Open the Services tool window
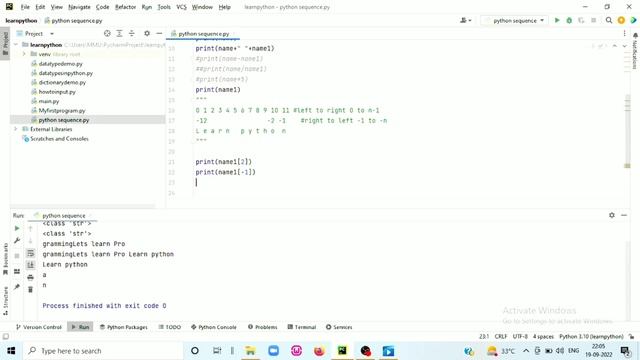 coord(339,327)
